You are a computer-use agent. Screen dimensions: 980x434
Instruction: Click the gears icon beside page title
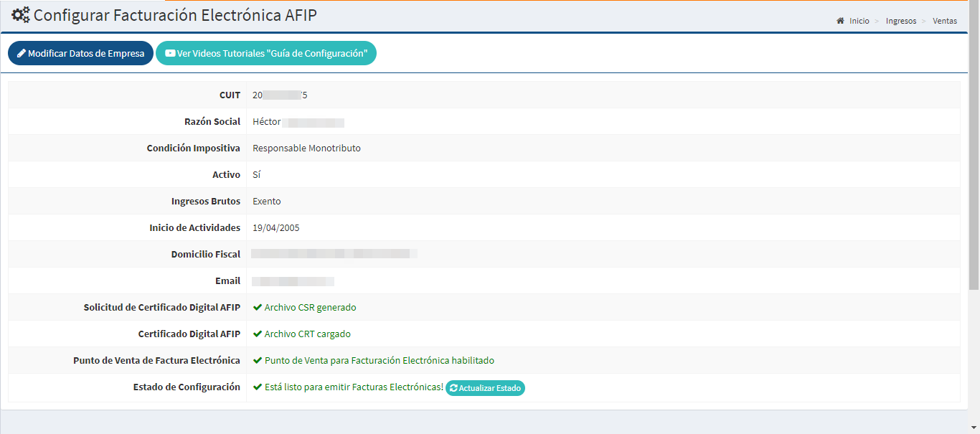(21, 15)
